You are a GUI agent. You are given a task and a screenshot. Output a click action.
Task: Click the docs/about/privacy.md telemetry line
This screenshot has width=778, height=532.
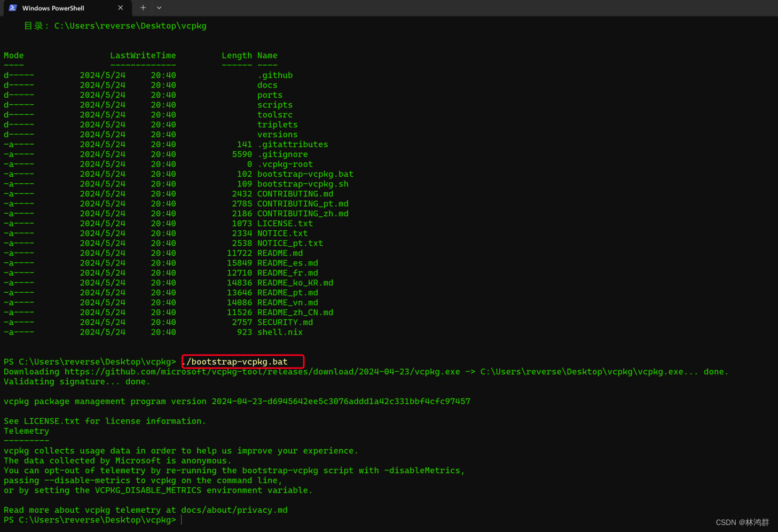(x=146, y=510)
